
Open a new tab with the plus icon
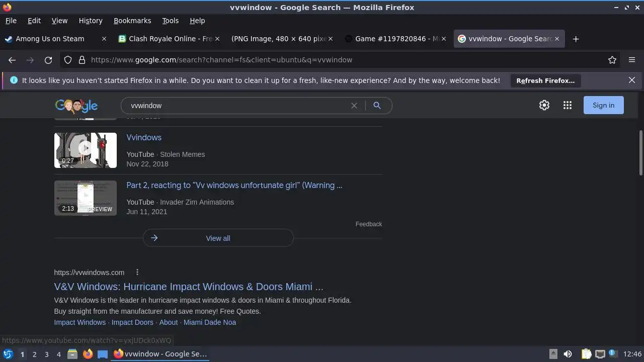click(x=576, y=39)
